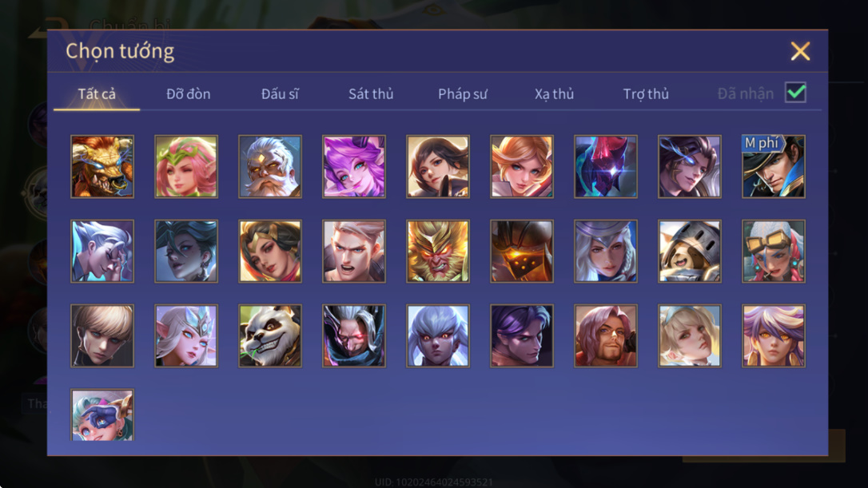Open the Đấu sĩ tab

click(280, 94)
